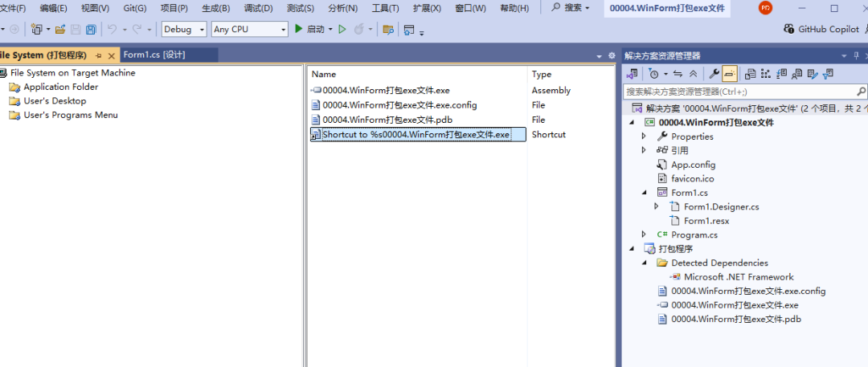868x367 pixels.
Task: Open the Debug configuration dropdown
Action: click(184, 30)
